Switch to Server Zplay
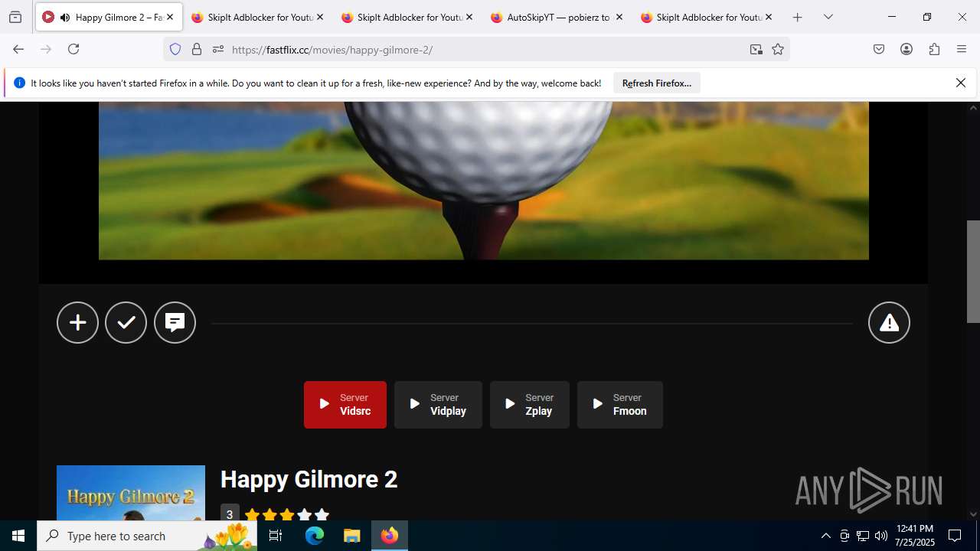Image resolution: width=980 pixels, height=551 pixels. [530, 405]
